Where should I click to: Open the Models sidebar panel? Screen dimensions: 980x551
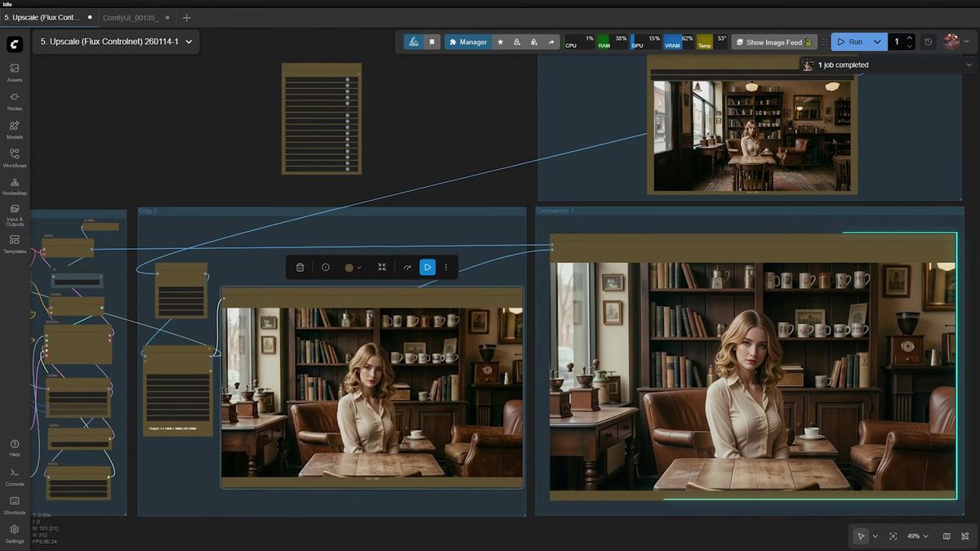coord(15,129)
